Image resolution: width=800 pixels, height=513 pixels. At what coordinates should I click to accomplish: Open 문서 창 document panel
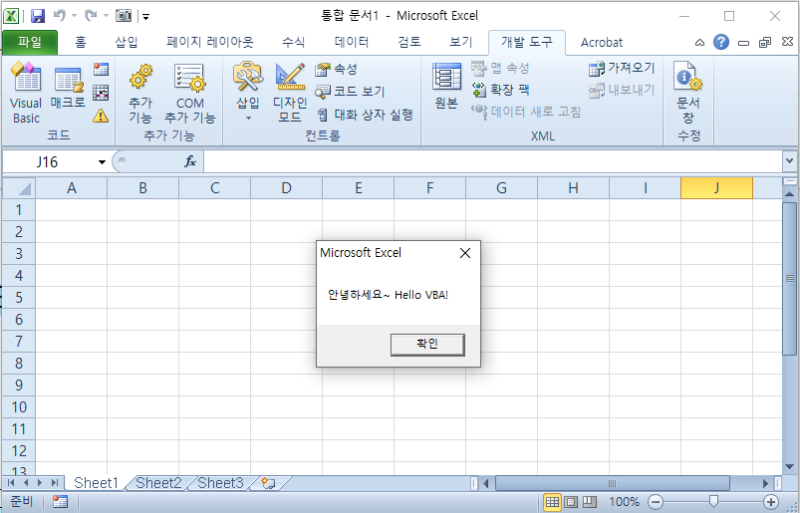click(x=688, y=93)
